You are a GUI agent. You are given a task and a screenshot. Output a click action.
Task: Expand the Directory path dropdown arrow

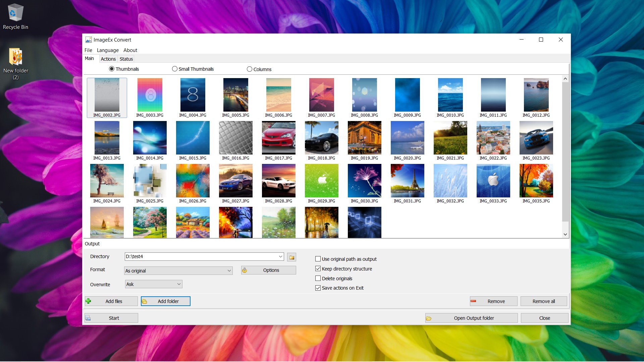coord(280,256)
